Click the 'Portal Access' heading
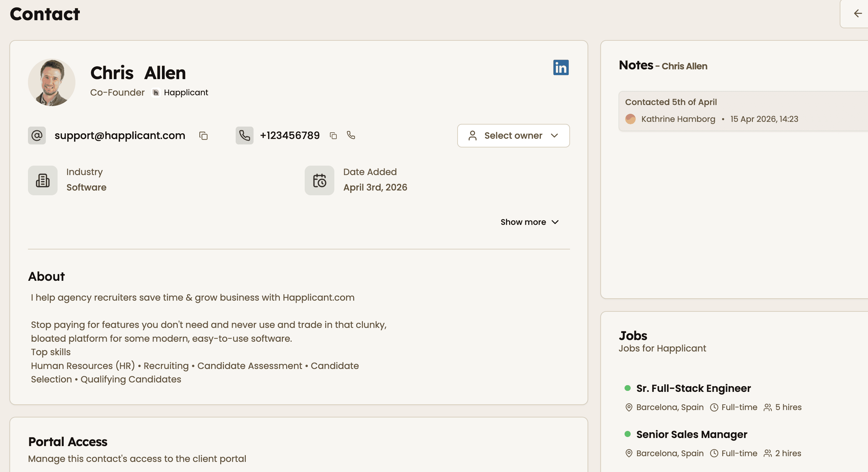The image size is (868, 472). (68, 442)
